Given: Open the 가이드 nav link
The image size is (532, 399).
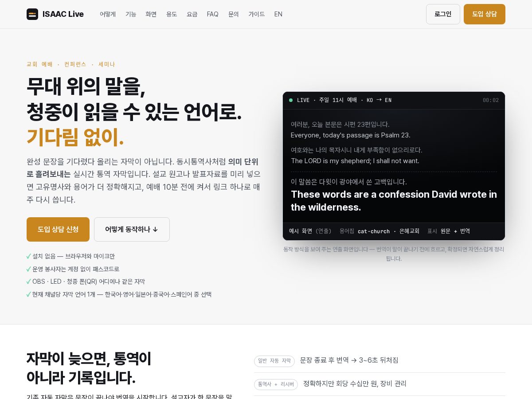Looking at the screenshot, I should [x=257, y=14].
